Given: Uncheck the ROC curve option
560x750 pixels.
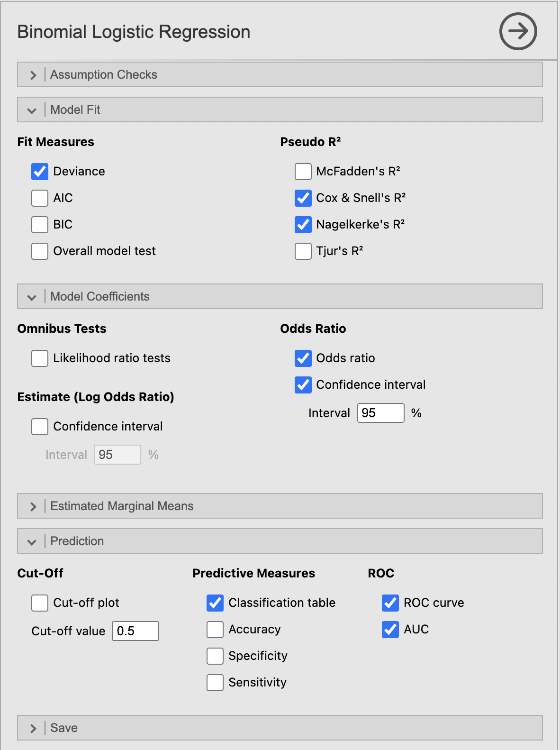Looking at the screenshot, I should (390, 603).
